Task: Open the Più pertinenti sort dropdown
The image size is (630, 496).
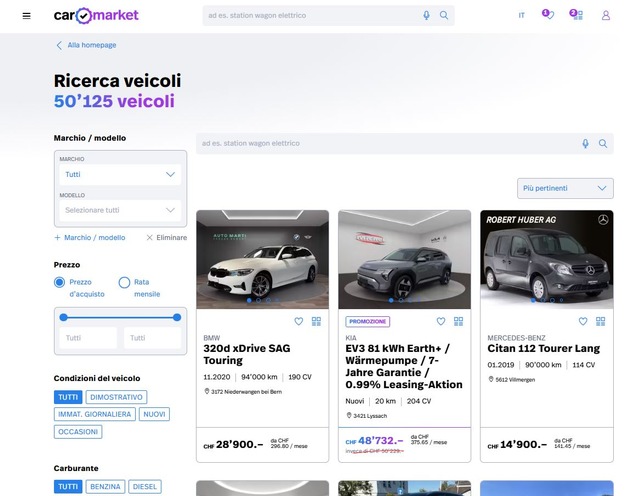Action: pyautogui.click(x=565, y=188)
